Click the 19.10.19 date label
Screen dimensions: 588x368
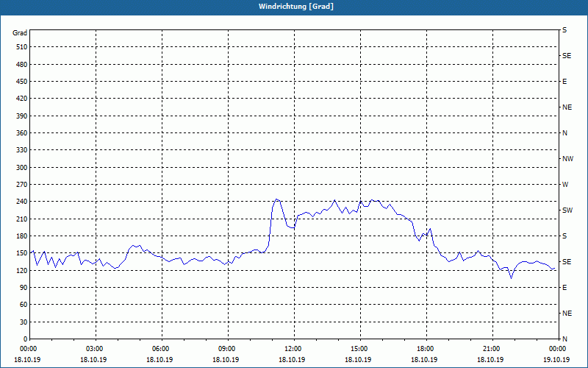[x=556, y=360]
